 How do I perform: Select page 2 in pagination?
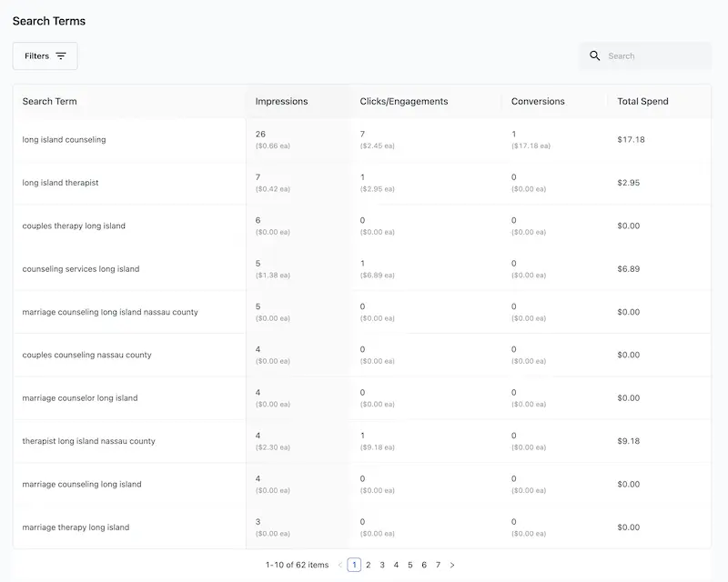[369, 565]
